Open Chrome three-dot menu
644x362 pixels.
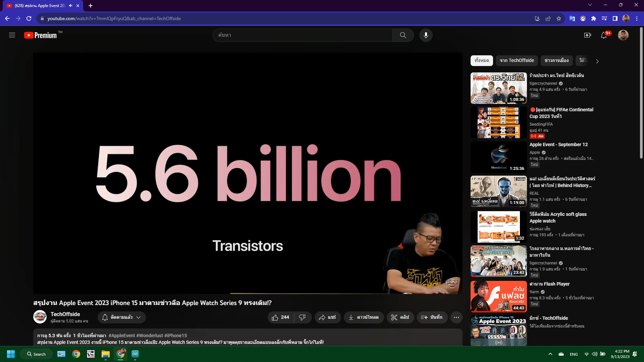(x=637, y=18)
